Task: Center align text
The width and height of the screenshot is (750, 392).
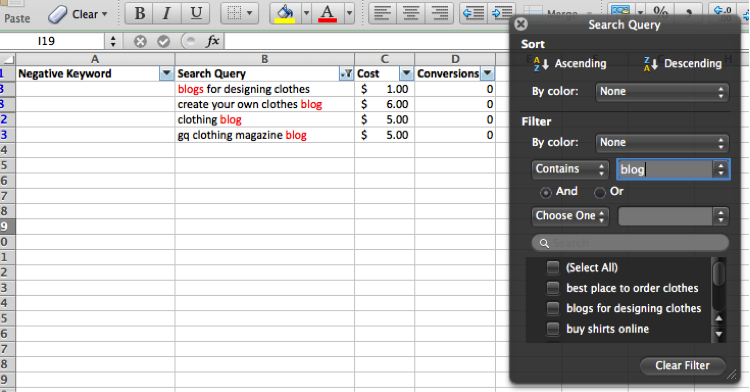Action: coord(410,13)
